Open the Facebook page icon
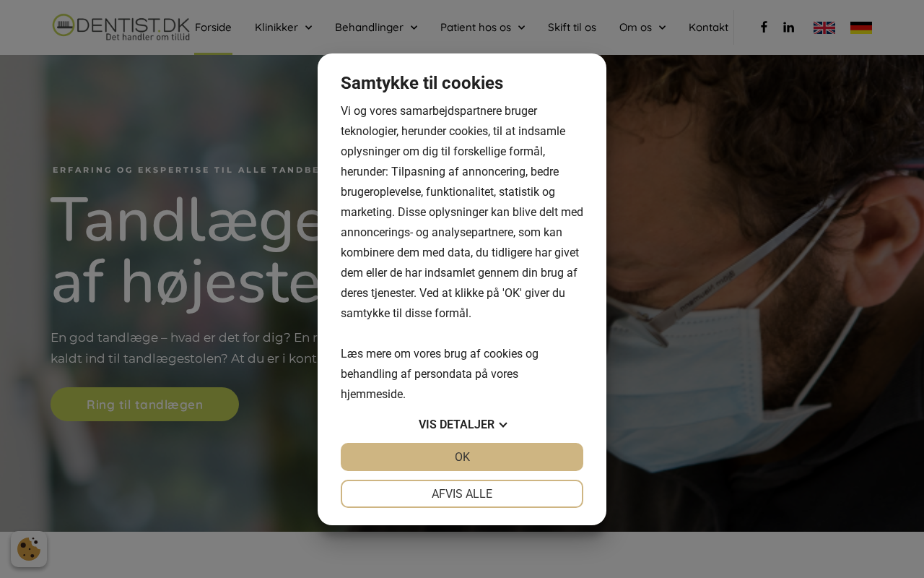Viewport: 924px width, 578px height. tap(764, 27)
